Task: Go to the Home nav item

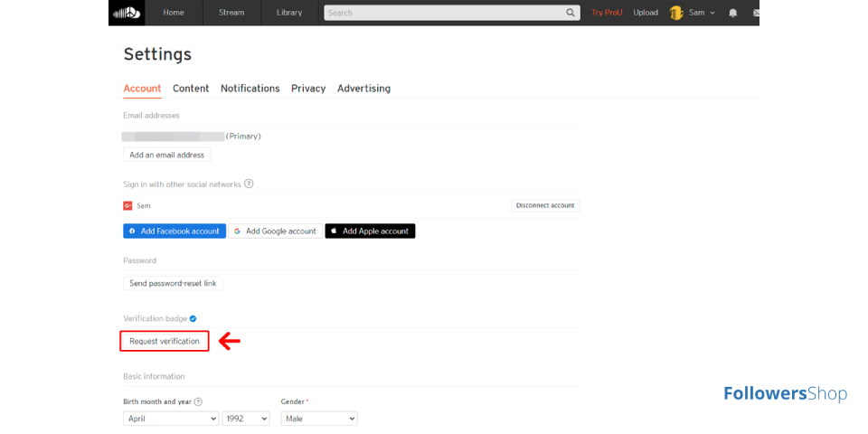Action: [174, 13]
